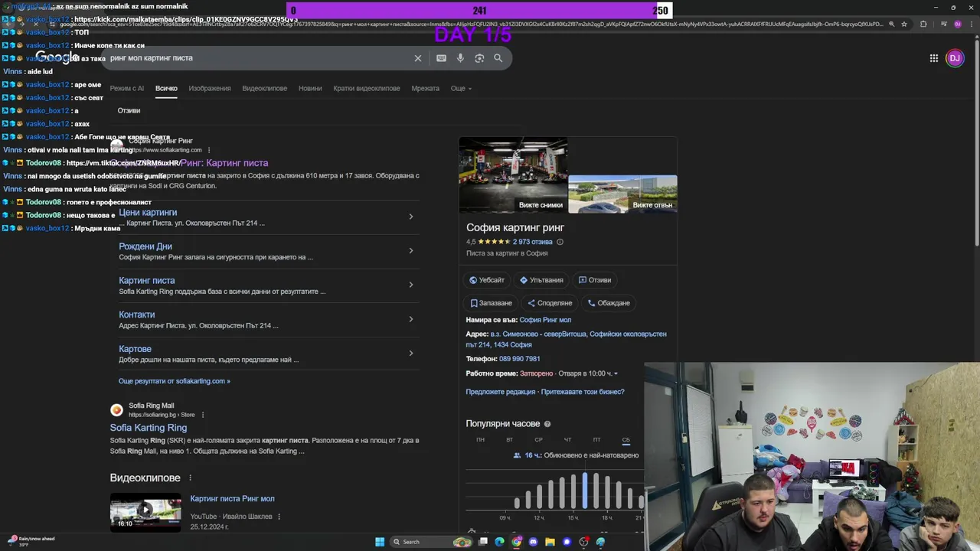This screenshot has height=551, width=980.
Task: Open Още резултати от sofiakarting.com link
Action: point(175,381)
